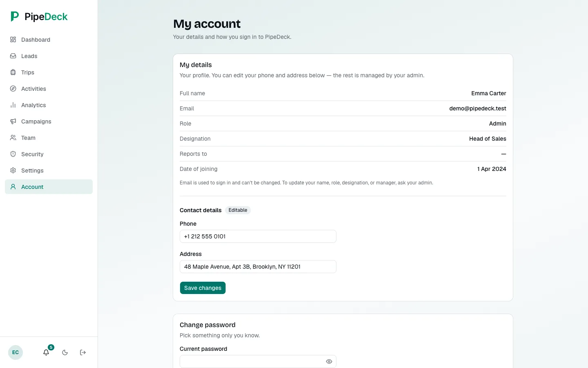Viewport: 588px width, 368px height.
Task: Open the Team page
Action: click(49, 138)
